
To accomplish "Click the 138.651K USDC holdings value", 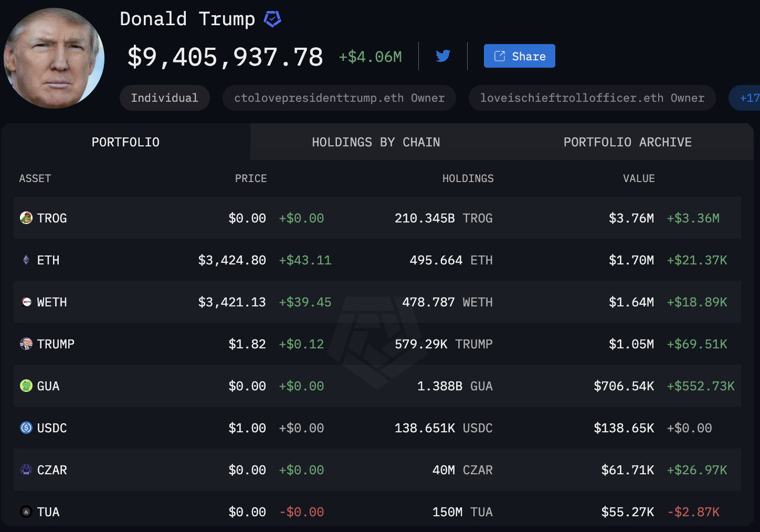I will point(444,428).
